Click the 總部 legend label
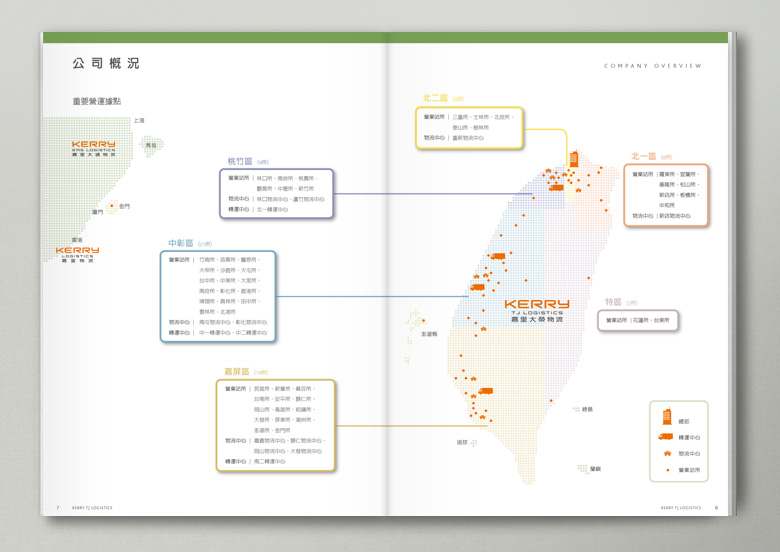Viewport: 780px width, 552px height. [684, 421]
